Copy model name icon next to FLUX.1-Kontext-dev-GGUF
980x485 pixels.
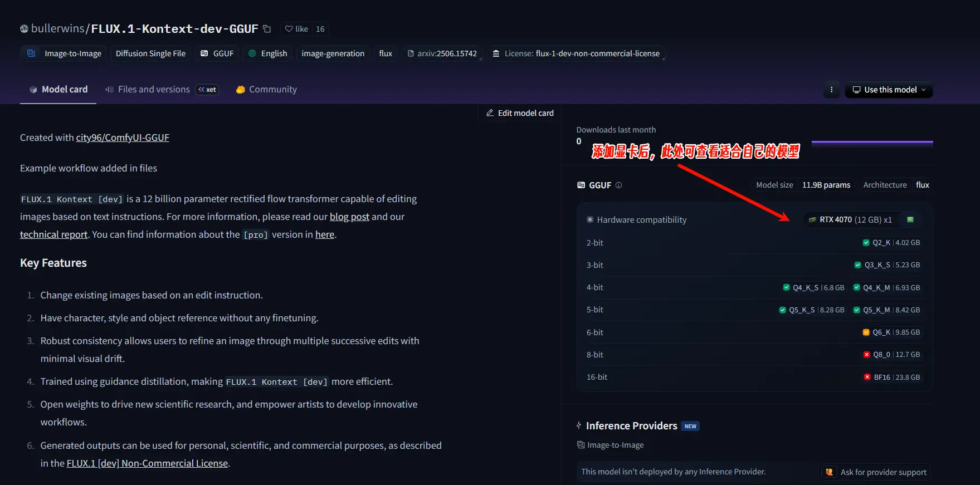[267, 29]
